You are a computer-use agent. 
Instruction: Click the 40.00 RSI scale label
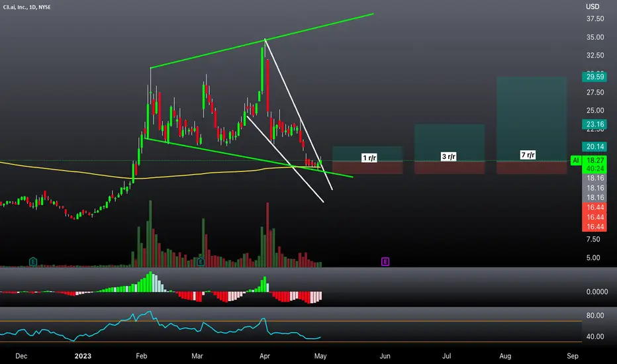(x=595, y=337)
